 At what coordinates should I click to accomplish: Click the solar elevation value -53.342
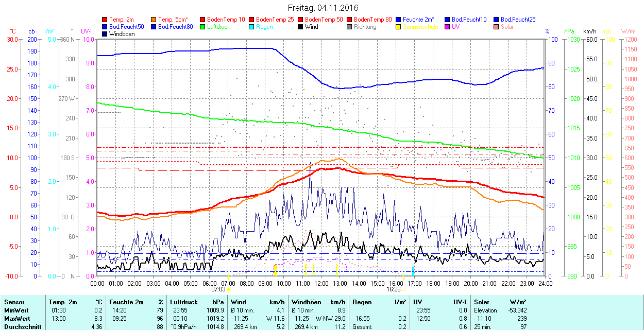(x=516, y=310)
